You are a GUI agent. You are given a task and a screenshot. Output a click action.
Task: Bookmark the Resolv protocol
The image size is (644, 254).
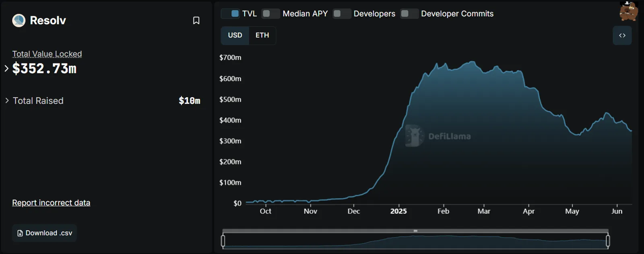[x=196, y=21]
